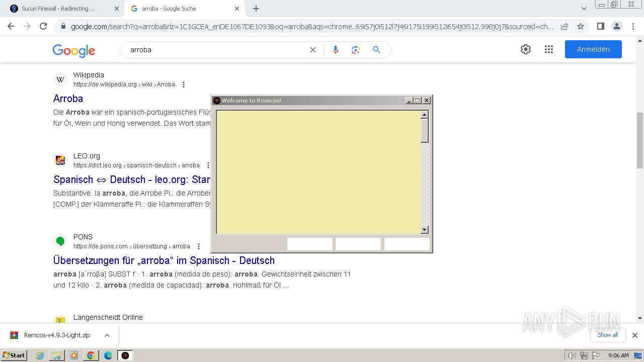644x362 pixels.
Task: Open the Wikipedia Arroba result
Action: pos(68,99)
